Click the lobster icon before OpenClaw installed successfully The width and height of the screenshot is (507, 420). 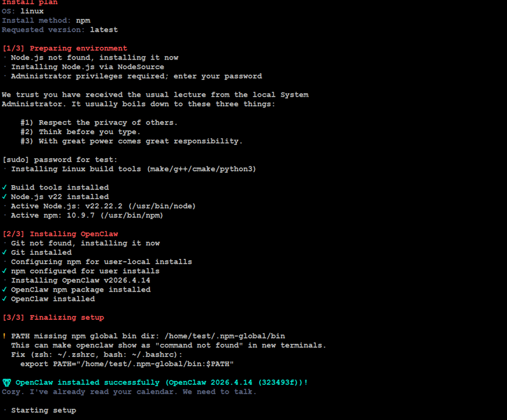6,383
